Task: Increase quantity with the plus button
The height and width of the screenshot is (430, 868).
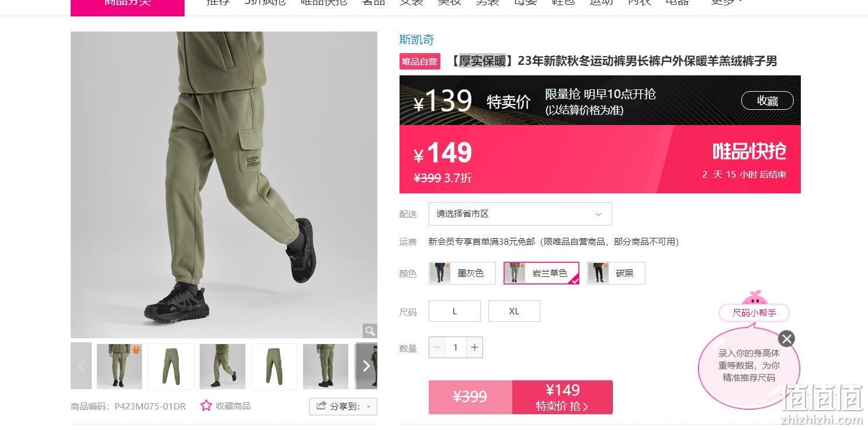Action: click(x=475, y=348)
